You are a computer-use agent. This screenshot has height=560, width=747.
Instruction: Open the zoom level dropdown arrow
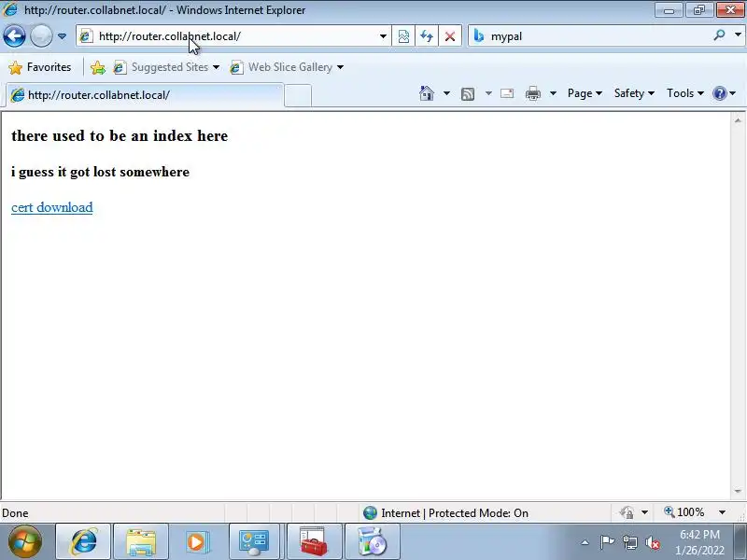(722, 512)
